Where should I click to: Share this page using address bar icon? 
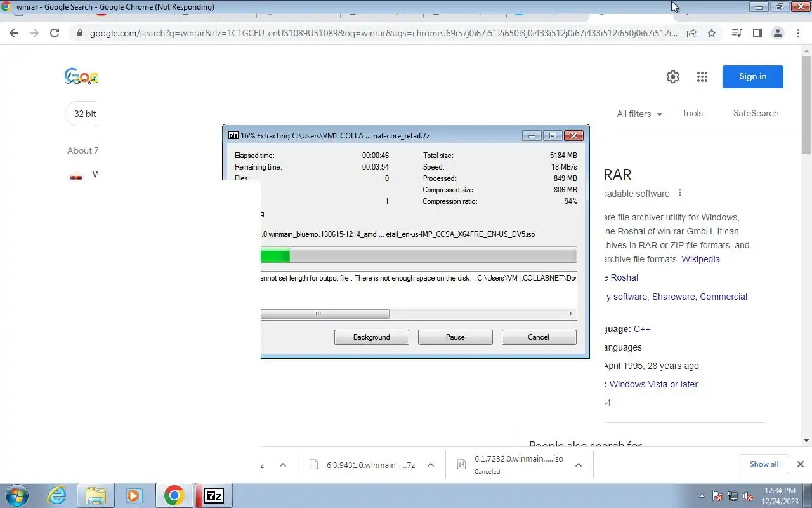[x=691, y=33]
